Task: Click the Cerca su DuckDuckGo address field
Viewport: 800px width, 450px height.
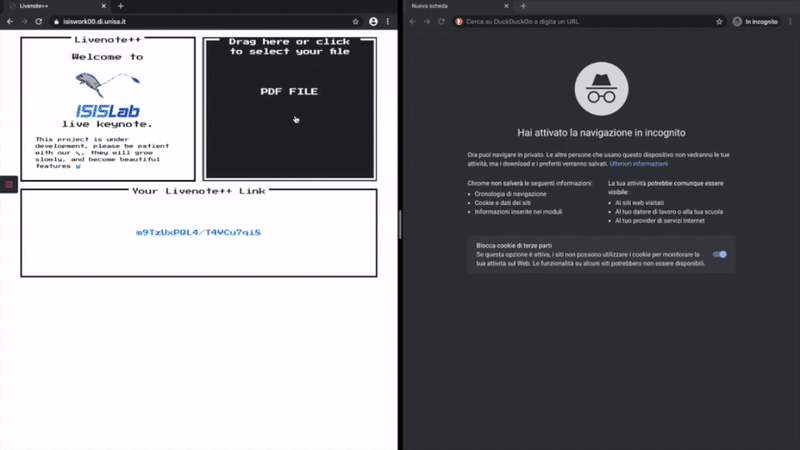Action: click(x=587, y=21)
